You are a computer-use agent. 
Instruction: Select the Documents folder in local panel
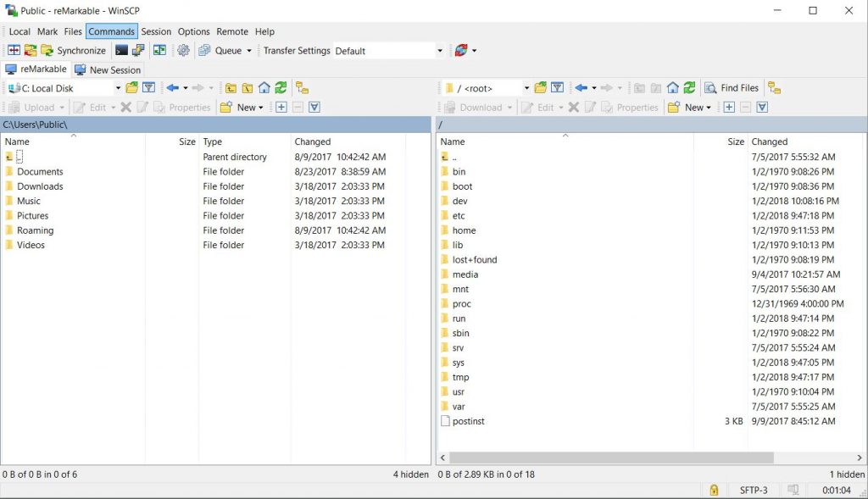40,171
